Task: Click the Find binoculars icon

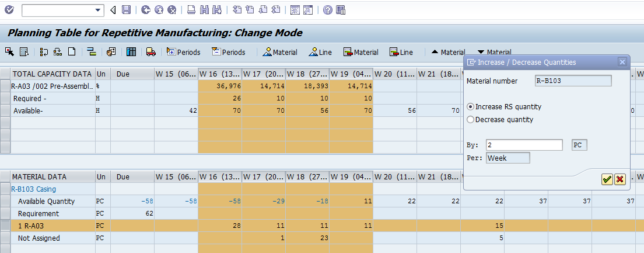Action: click(x=204, y=10)
